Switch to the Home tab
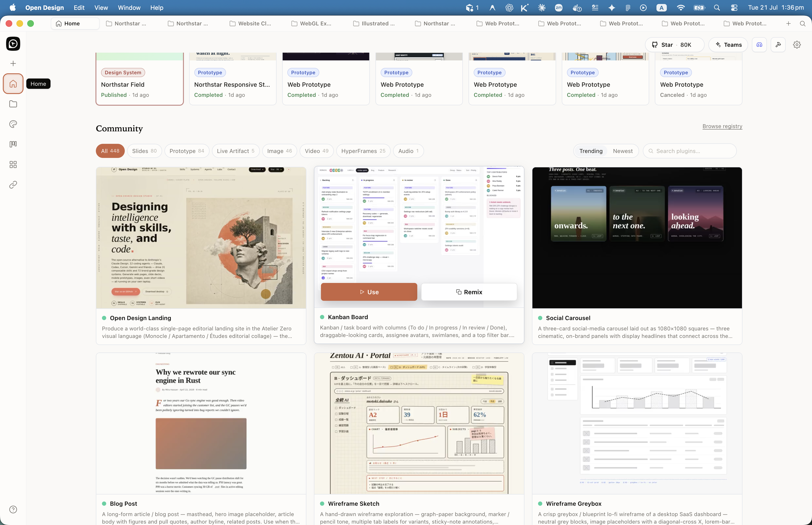 (75, 24)
